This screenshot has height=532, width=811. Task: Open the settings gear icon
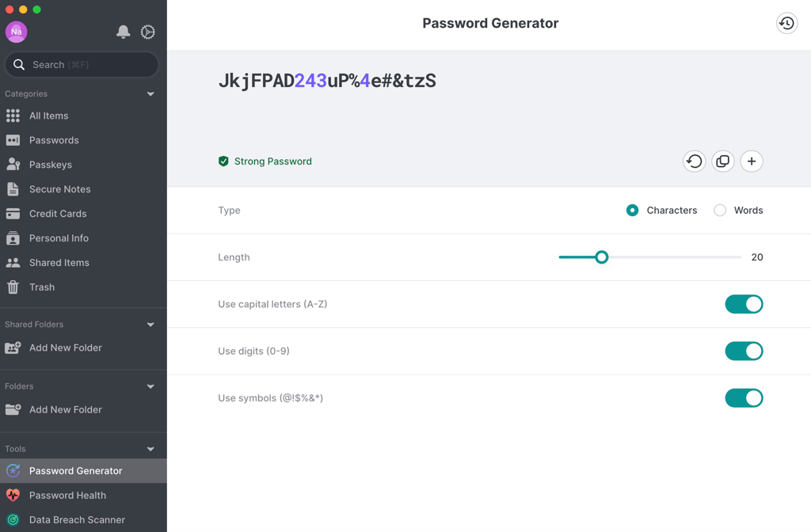click(x=148, y=32)
